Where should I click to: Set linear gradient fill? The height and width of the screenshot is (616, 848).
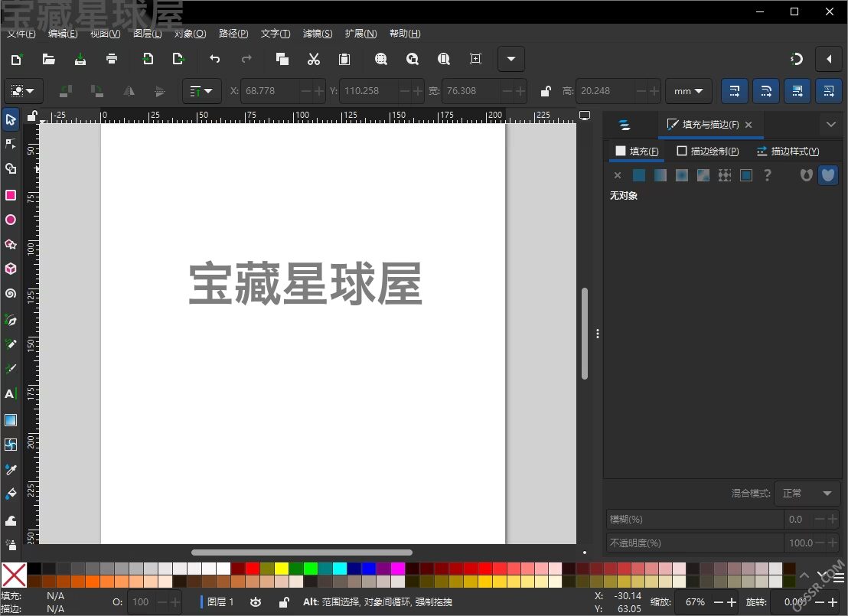coord(660,175)
